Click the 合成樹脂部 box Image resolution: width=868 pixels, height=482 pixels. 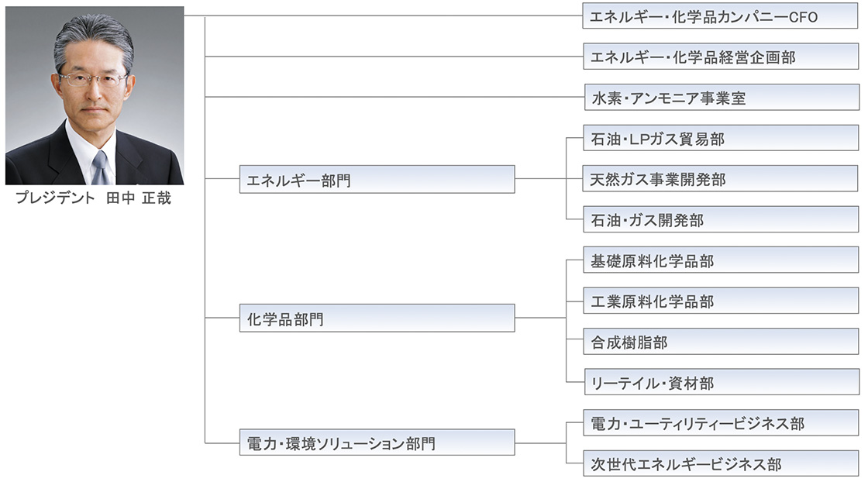(x=722, y=342)
